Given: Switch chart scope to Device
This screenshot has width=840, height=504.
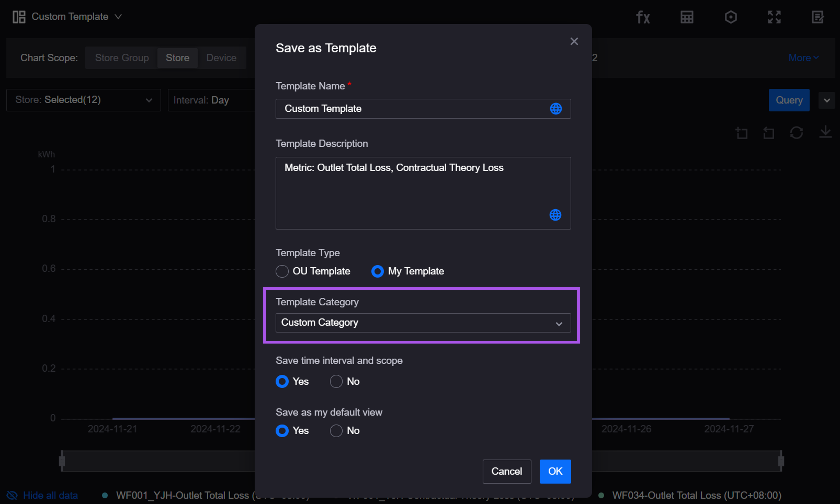Looking at the screenshot, I should pos(221,58).
